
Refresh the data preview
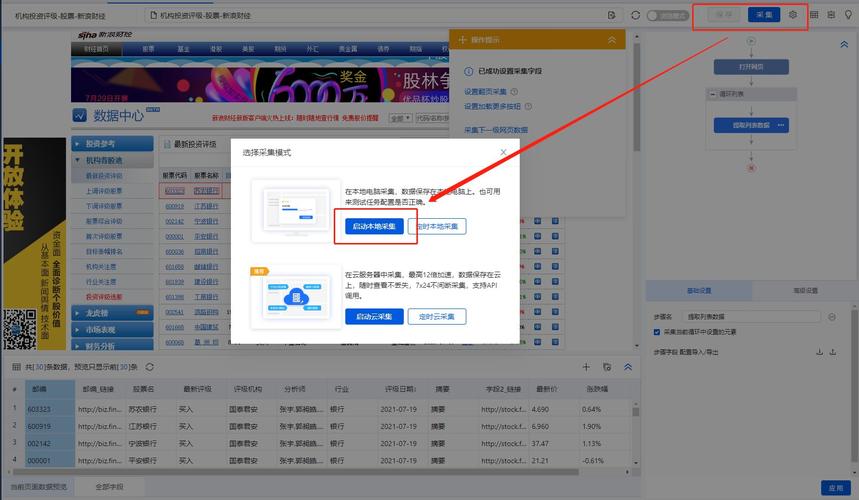tap(150, 366)
